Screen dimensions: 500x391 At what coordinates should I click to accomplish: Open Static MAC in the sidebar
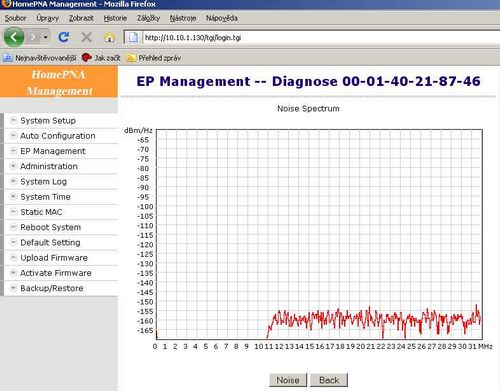[x=41, y=212]
